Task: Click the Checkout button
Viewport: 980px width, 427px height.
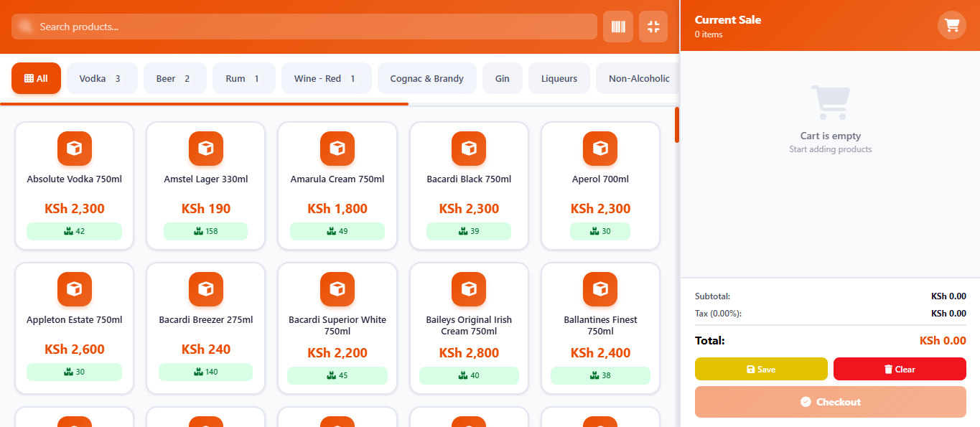Action: coord(830,402)
